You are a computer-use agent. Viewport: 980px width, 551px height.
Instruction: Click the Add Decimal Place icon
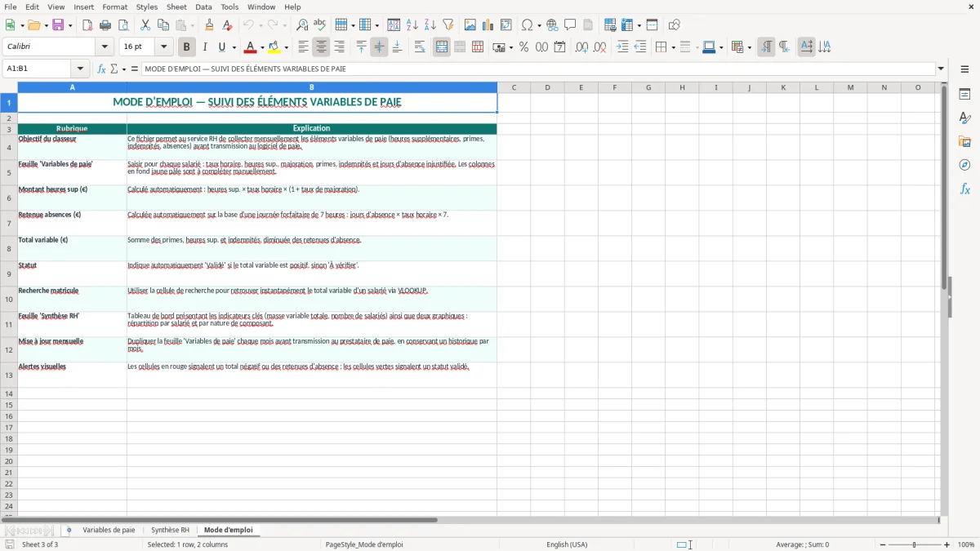pyautogui.click(x=581, y=47)
